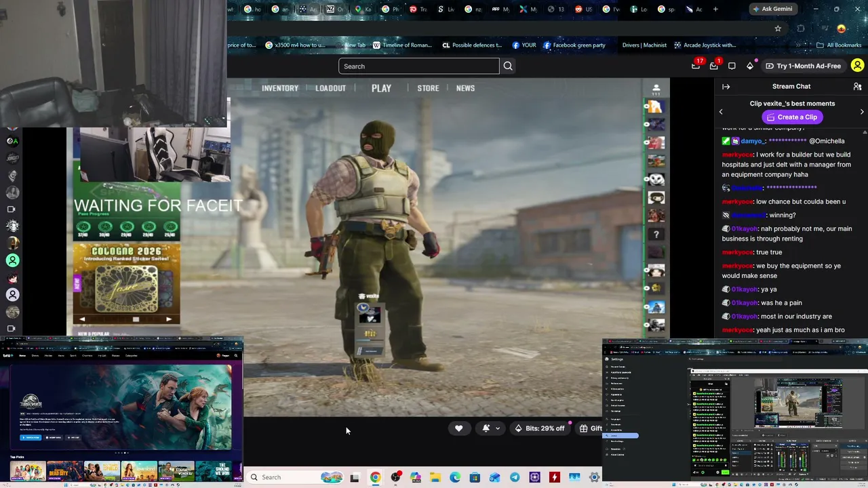
Task: Open Microsoft Edge from the taskbar
Action: pos(455,477)
